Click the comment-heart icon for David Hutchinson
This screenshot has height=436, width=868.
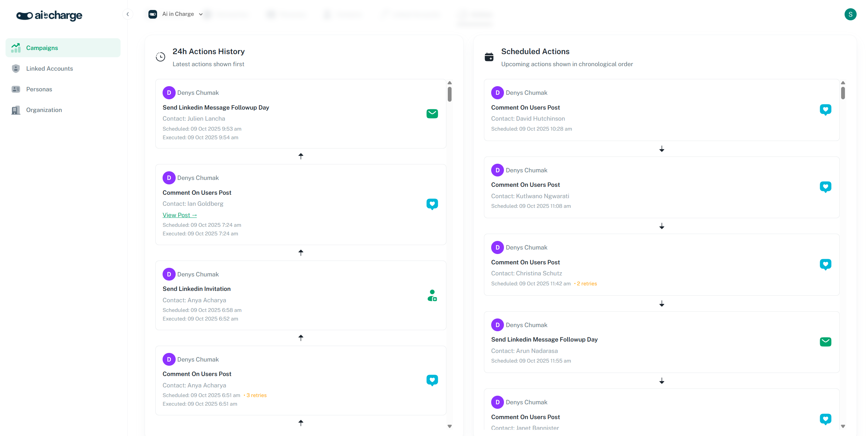tap(825, 110)
